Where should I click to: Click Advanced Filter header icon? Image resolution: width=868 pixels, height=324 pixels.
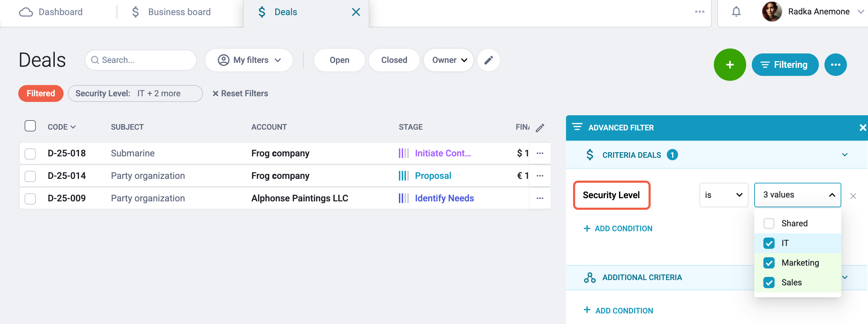click(577, 127)
